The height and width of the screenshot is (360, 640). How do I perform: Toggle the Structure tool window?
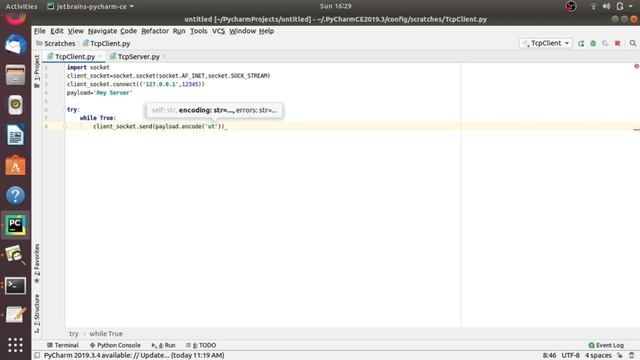pyautogui.click(x=37, y=313)
